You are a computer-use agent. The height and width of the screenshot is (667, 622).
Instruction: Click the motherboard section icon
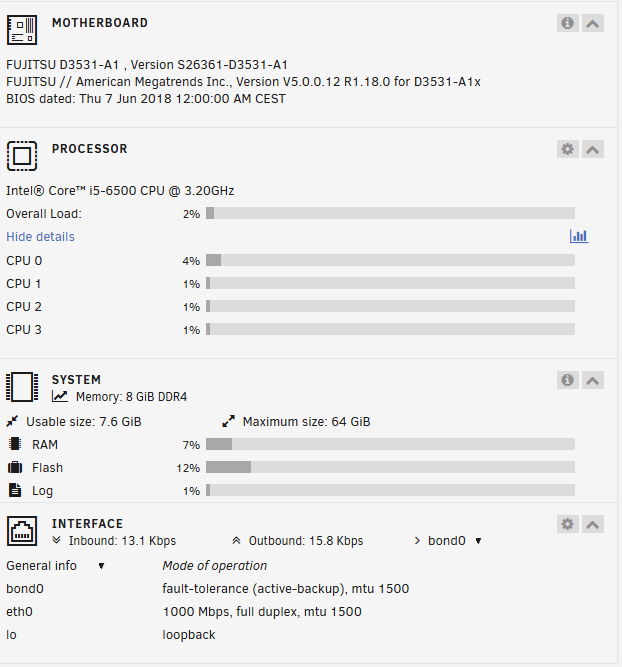[x=22, y=30]
